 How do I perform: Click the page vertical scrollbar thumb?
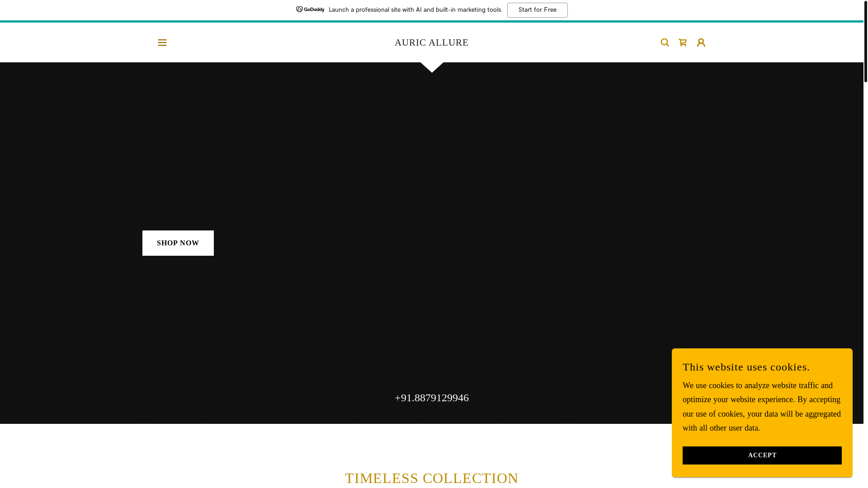[x=865, y=41]
